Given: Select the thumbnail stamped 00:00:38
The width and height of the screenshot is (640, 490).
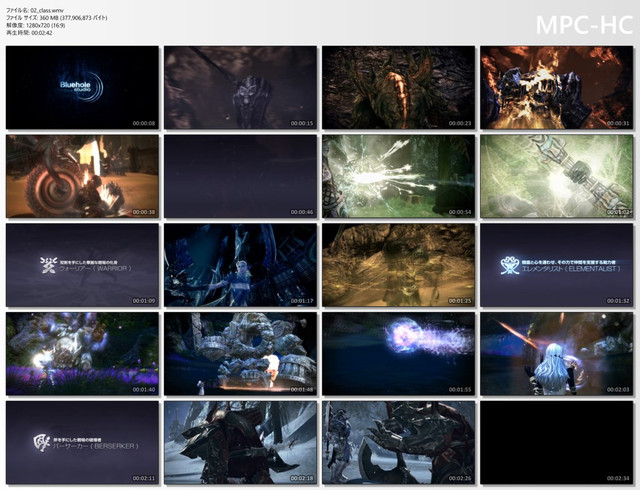Looking at the screenshot, I should click(x=82, y=176).
